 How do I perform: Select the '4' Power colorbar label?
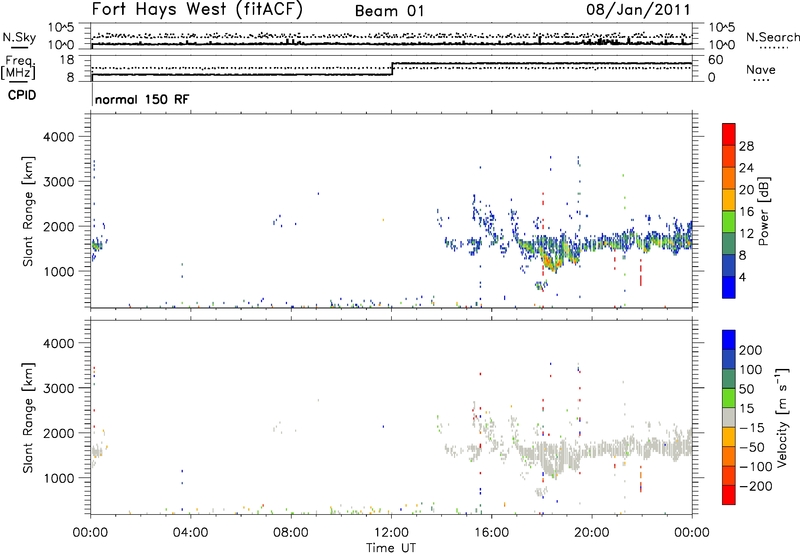point(742,277)
